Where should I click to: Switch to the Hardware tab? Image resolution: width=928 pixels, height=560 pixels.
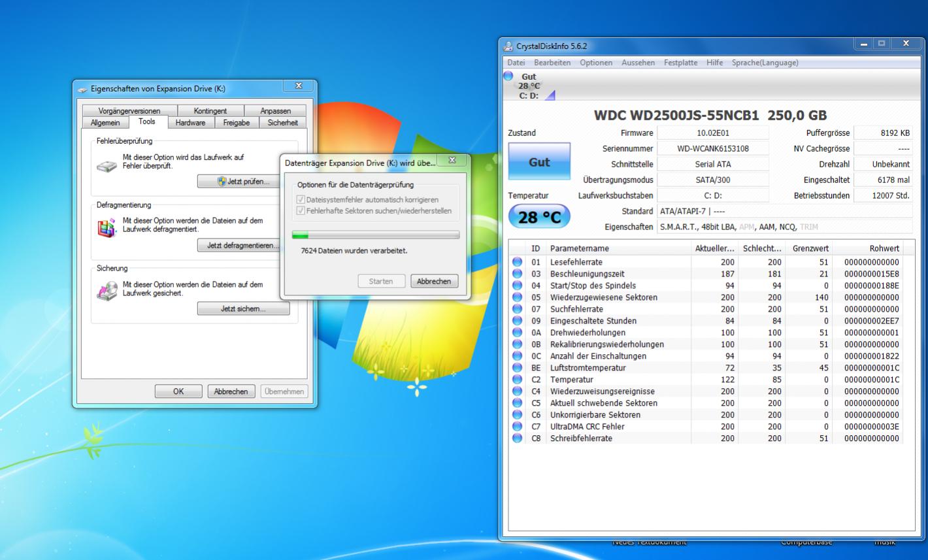190,123
